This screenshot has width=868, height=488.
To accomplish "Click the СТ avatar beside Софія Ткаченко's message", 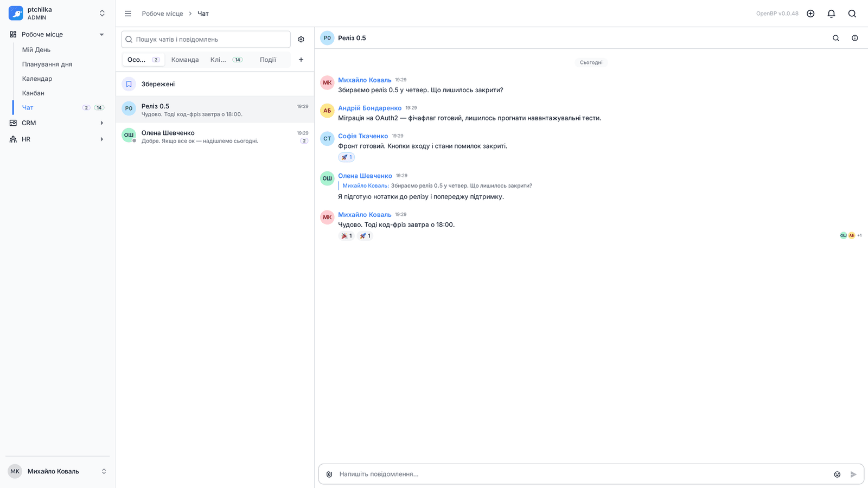I will 327,139.
